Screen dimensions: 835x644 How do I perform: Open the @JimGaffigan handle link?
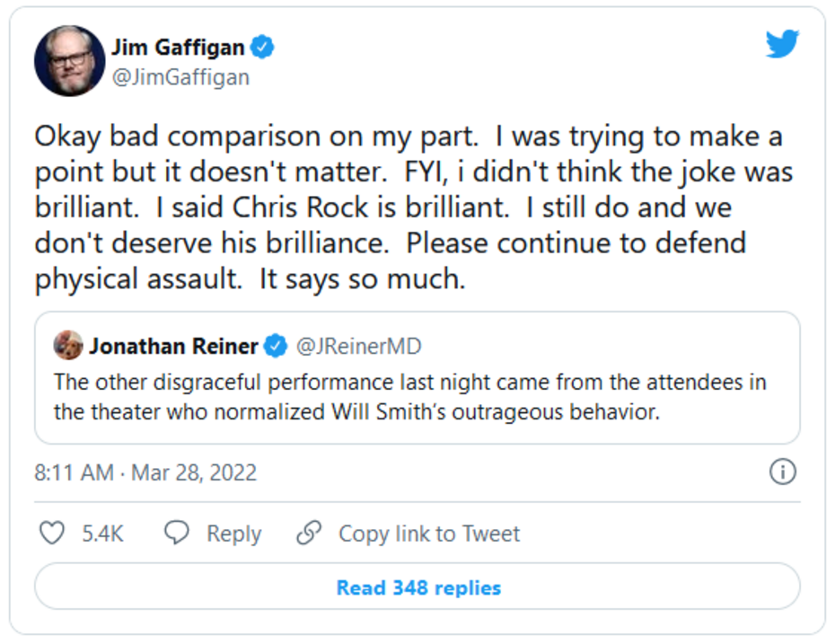coord(180,77)
